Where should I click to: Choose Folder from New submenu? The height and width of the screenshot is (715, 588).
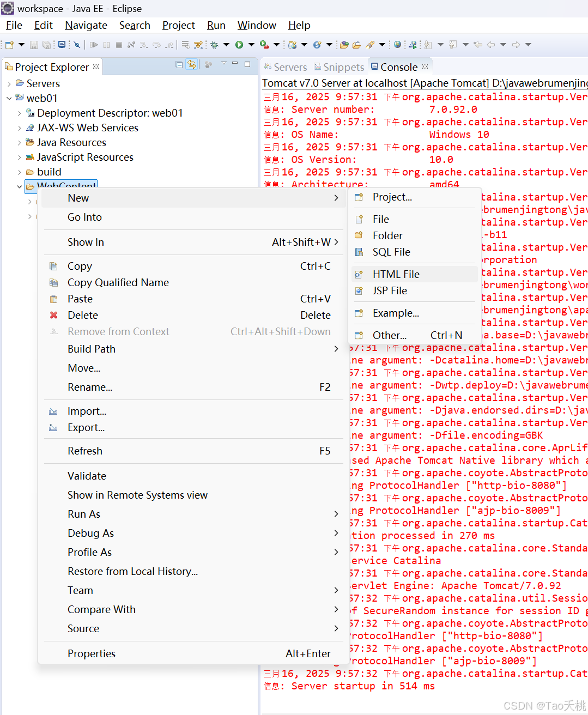414,235
